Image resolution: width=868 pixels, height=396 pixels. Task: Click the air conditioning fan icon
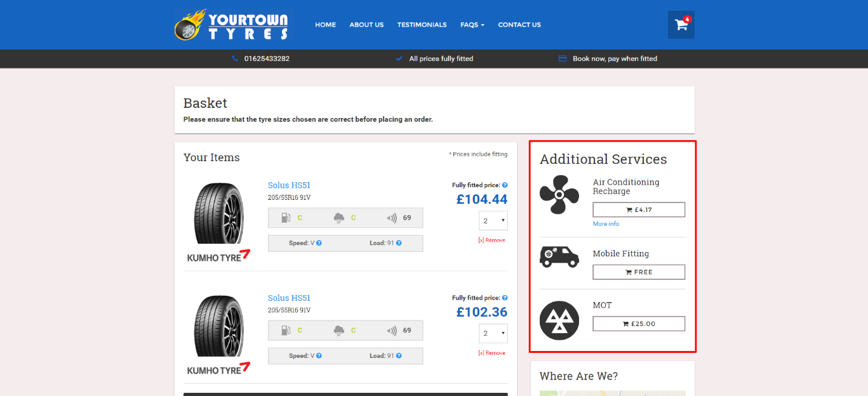coord(559,195)
